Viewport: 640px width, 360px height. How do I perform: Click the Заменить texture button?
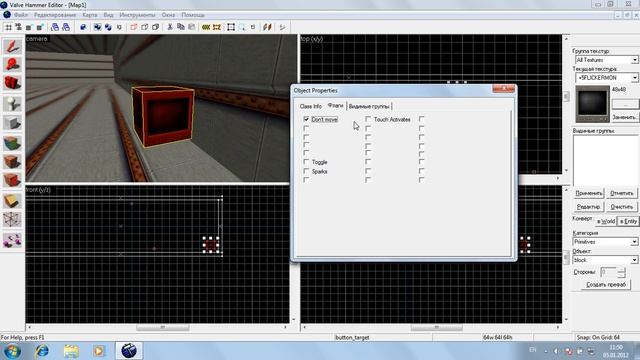(x=625, y=117)
